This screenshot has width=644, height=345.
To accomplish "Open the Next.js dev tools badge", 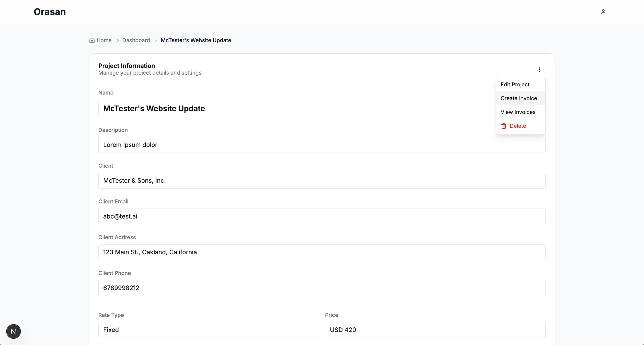I will tap(14, 331).
